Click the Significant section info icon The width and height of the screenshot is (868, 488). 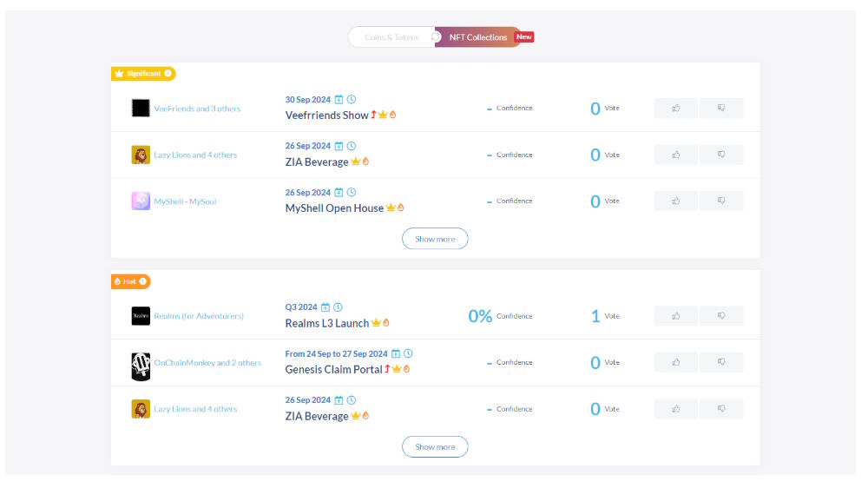tap(168, 73)
